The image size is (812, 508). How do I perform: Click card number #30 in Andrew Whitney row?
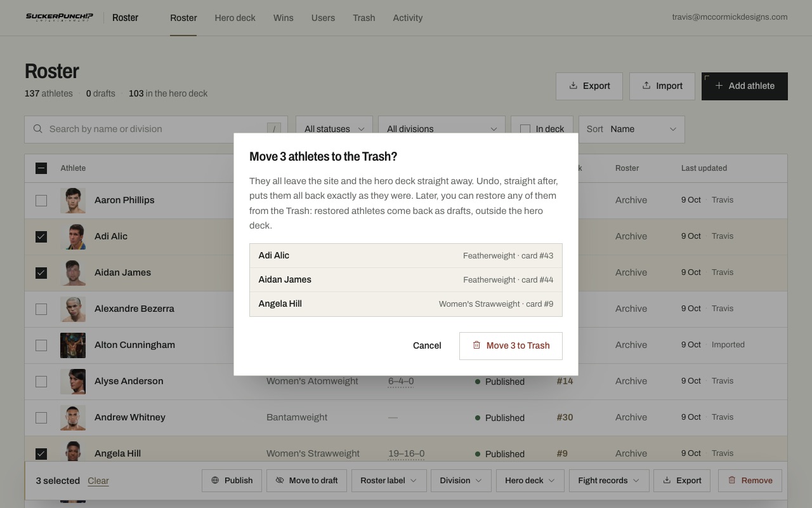(565, 417)
